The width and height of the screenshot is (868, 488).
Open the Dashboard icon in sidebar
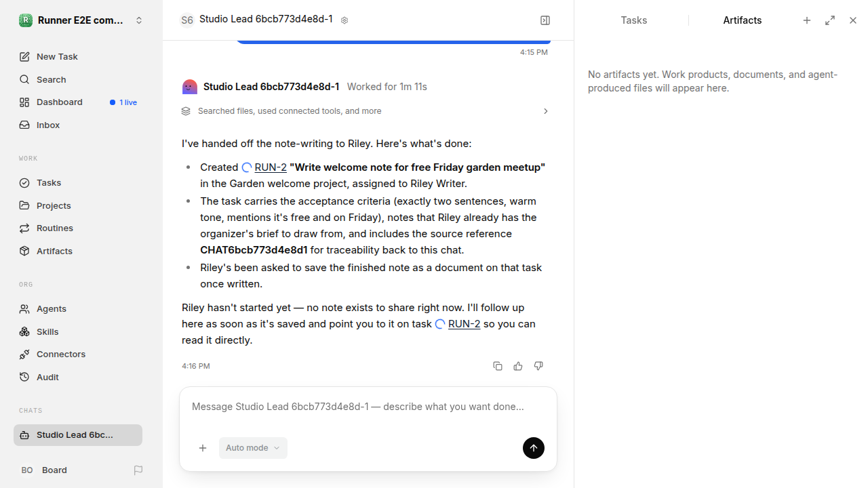[x=24, y=102]
